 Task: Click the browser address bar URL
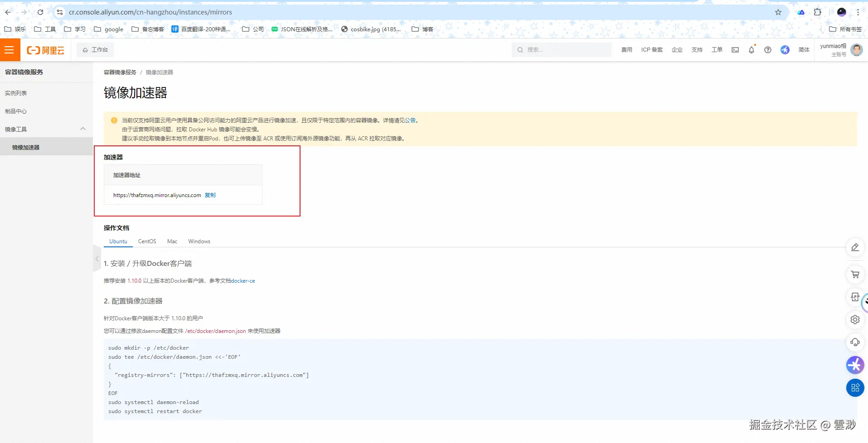[x=150, y=12]
